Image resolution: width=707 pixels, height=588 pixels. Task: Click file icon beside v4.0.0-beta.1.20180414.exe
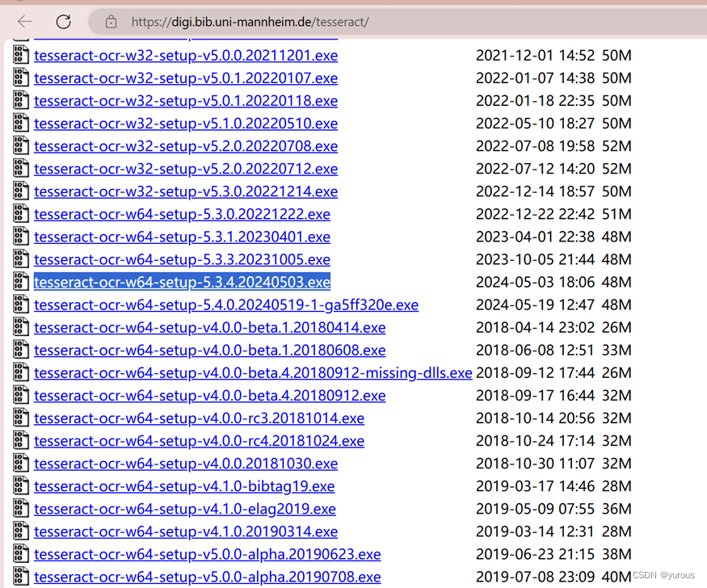(21, 327)
